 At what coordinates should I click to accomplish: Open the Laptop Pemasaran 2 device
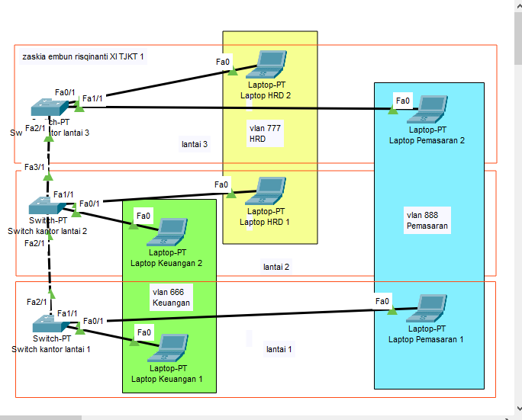(427, 110)
